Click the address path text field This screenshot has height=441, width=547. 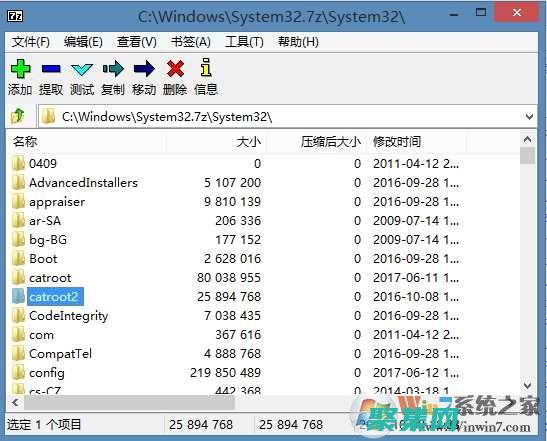(x=287, y=116)
